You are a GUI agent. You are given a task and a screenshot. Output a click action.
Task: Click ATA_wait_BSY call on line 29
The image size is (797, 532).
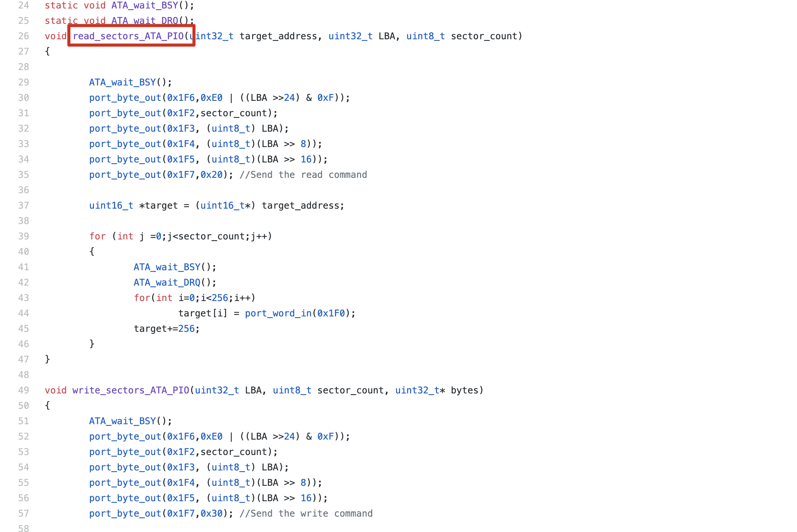tap(122, 82)
